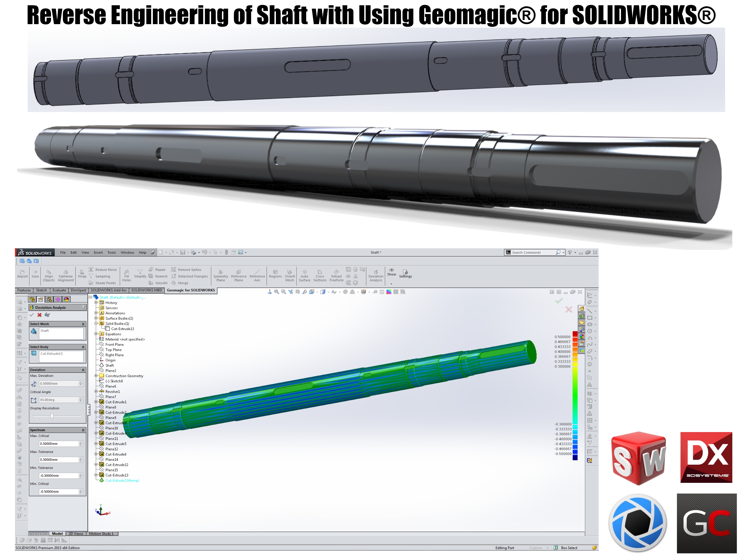Select Front Plane in feature tree

coord(114,345)
